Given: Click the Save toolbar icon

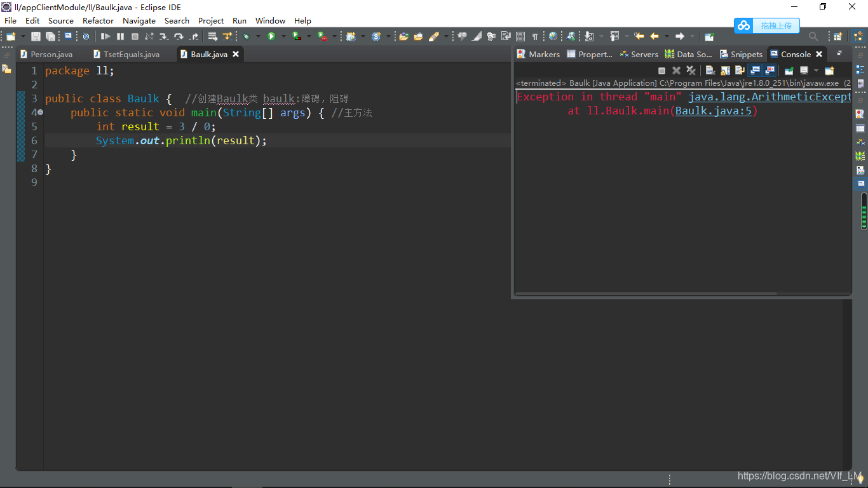Looking at the screenshot, I should pos(36,36).
